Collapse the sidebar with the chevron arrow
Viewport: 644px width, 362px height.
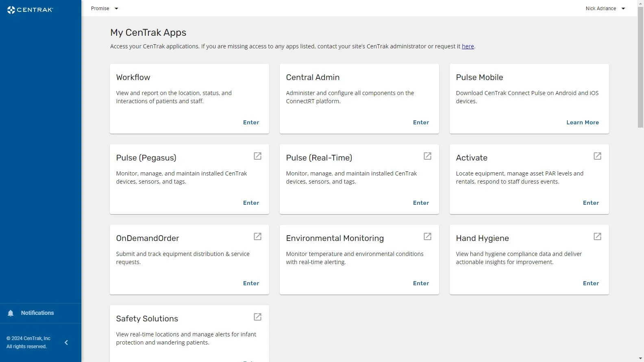click(66, 342)
